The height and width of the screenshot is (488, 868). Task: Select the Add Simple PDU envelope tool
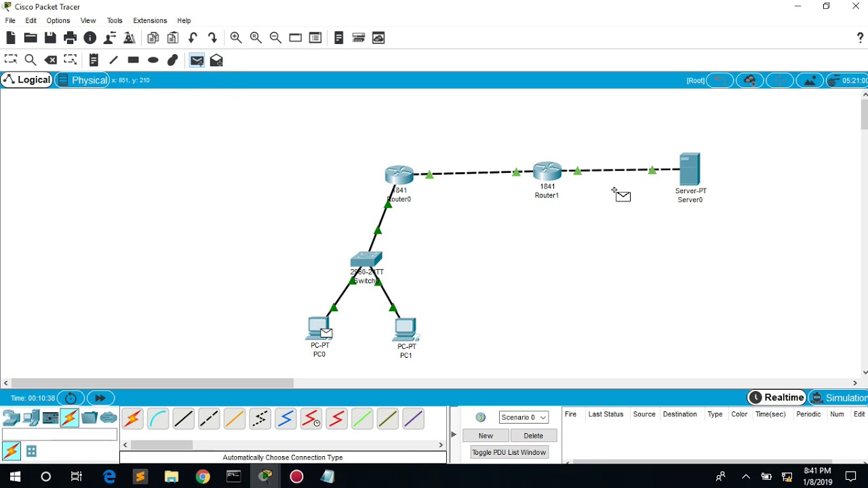coord(197,60)
